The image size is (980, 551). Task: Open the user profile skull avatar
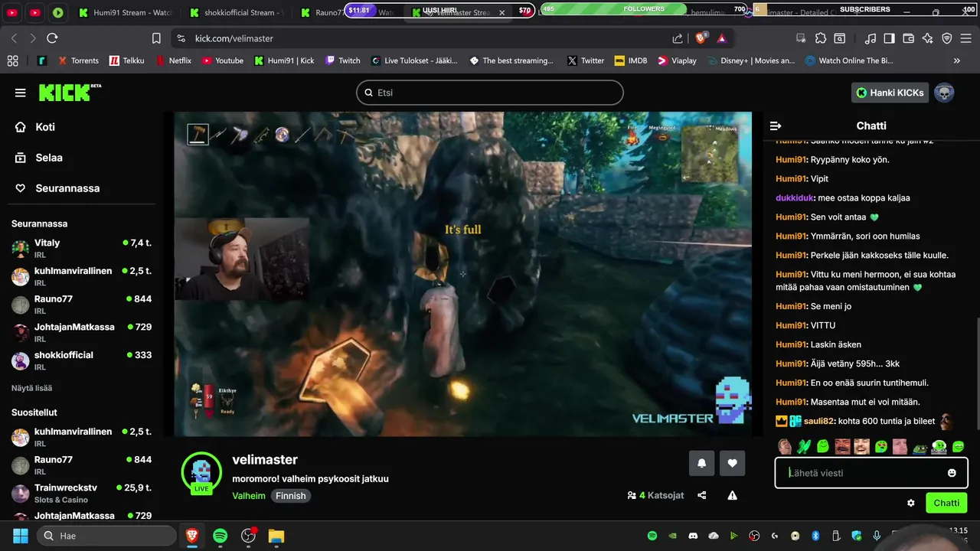click(x=944, y=93)
